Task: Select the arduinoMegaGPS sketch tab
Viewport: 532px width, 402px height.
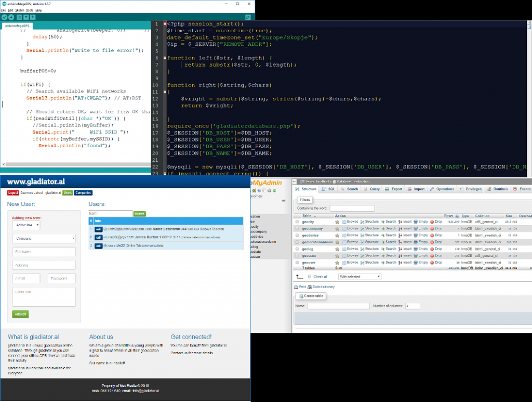Action: pyautogui.click(x=17, y=26)
